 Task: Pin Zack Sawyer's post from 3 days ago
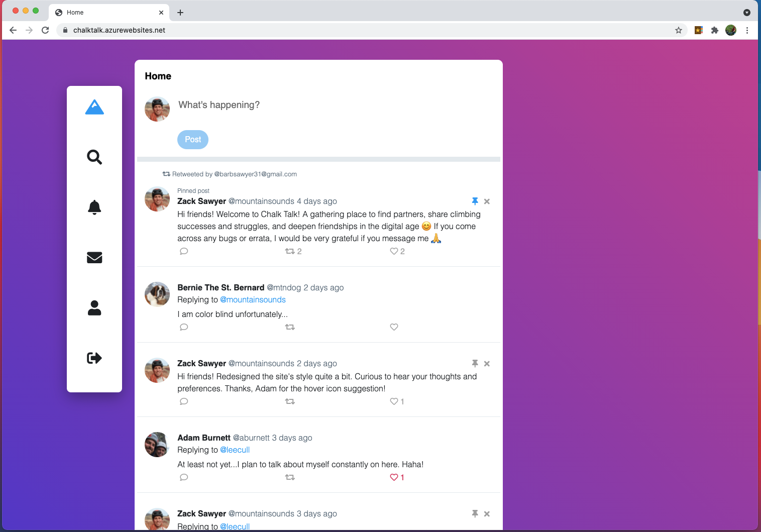point(475,514)
